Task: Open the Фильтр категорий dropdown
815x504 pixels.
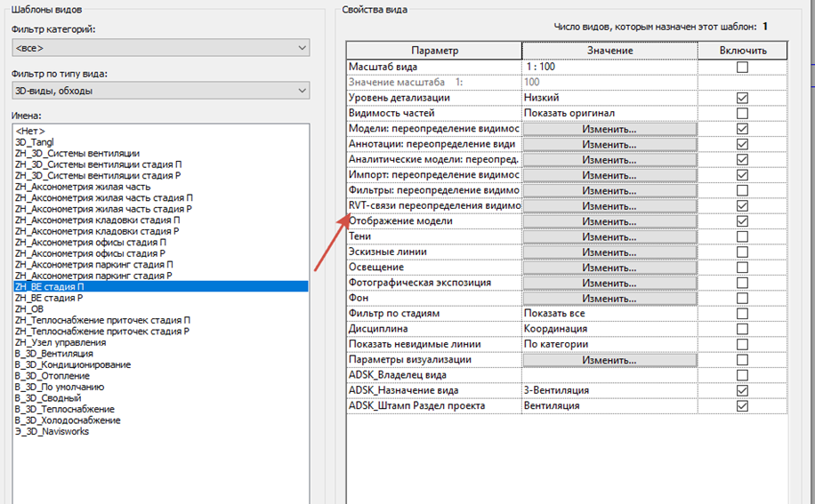Action: coord(161,48)
